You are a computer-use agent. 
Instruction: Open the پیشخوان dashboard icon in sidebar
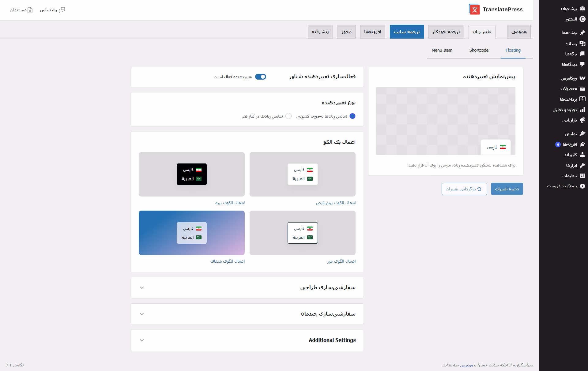[x=582, y=9]
